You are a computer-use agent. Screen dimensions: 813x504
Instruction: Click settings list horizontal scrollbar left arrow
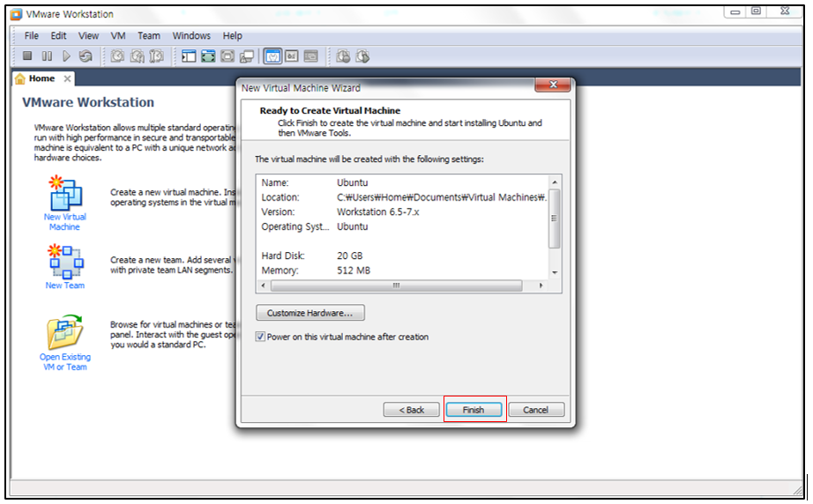click(x=264, y=285)
